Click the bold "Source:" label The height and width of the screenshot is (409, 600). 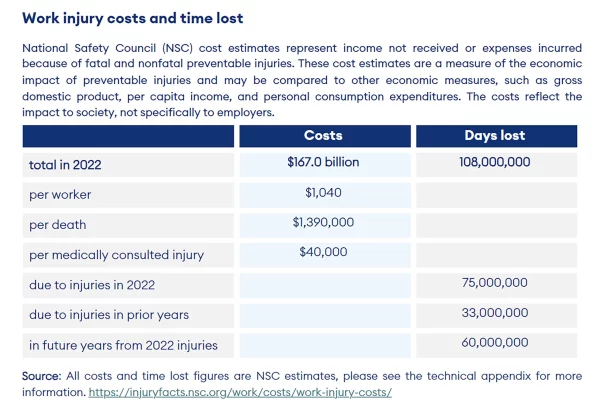(44, 376)
